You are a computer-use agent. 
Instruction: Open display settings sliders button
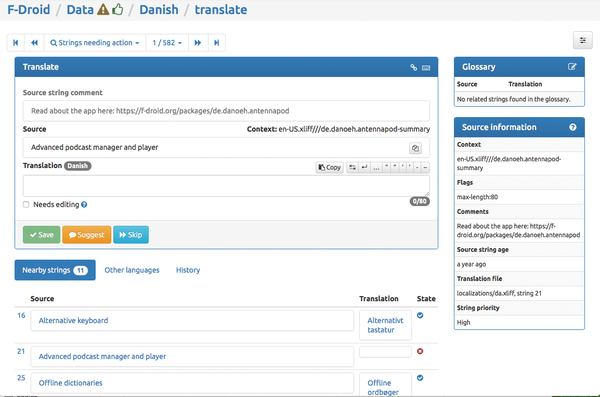pyautogui.click(x=582, y=40)
